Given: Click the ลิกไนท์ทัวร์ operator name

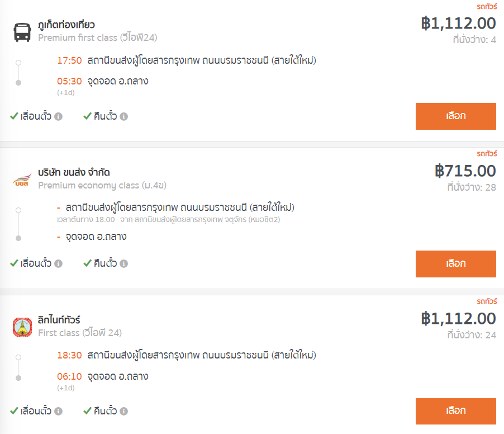Looking at the screenshot, I should tap(59, 320).
